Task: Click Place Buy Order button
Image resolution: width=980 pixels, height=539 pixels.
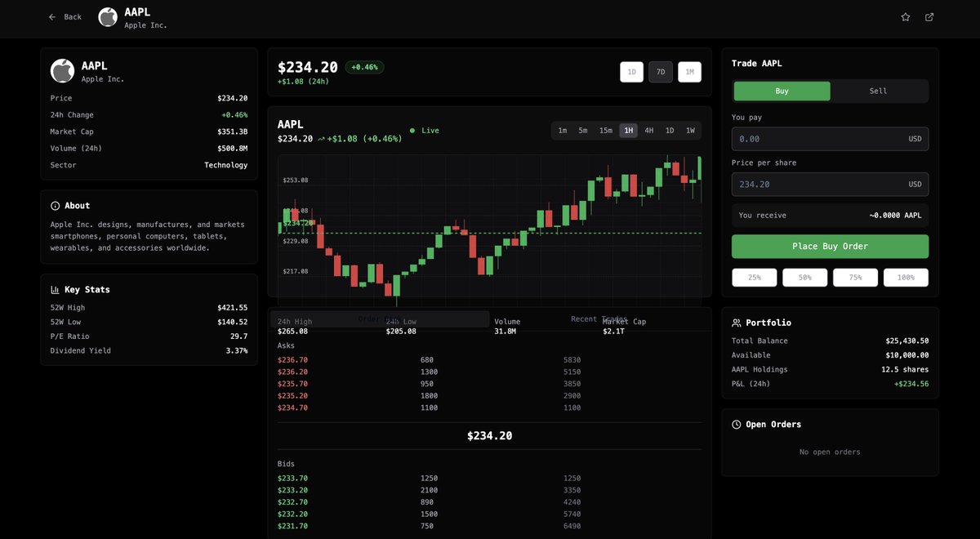Action: coord(830,247)
